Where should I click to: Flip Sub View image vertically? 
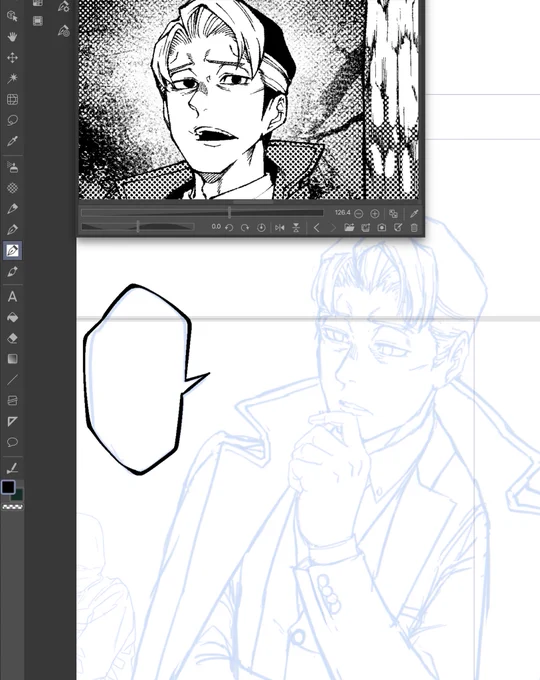coord(296,228)
